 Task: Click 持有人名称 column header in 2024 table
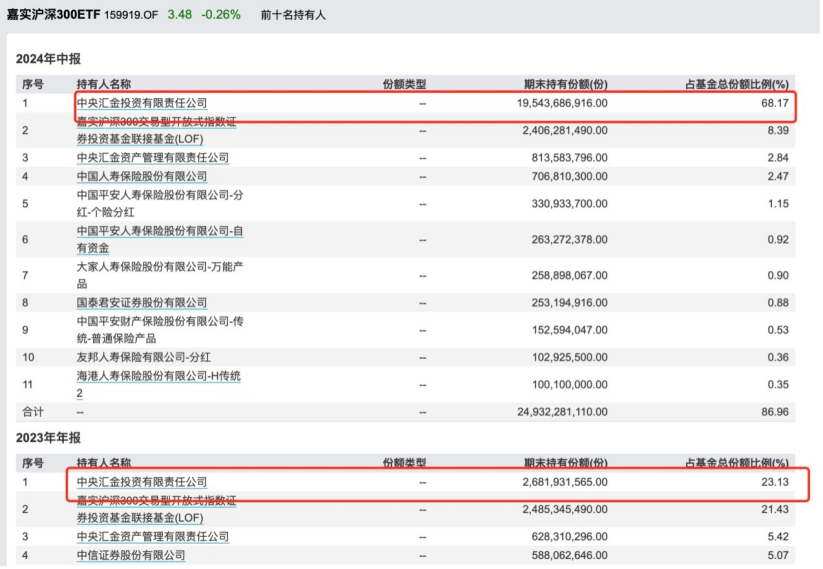[104, 84]
